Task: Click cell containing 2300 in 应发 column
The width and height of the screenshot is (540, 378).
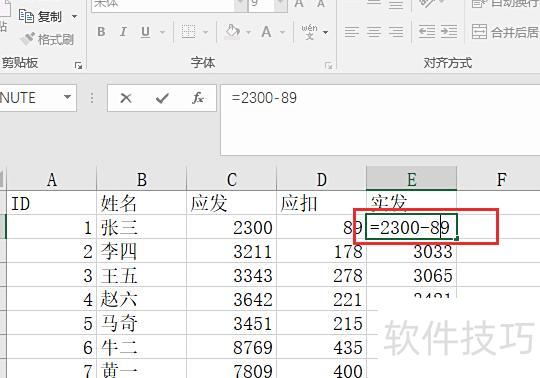Action: [x=231, y=227]
